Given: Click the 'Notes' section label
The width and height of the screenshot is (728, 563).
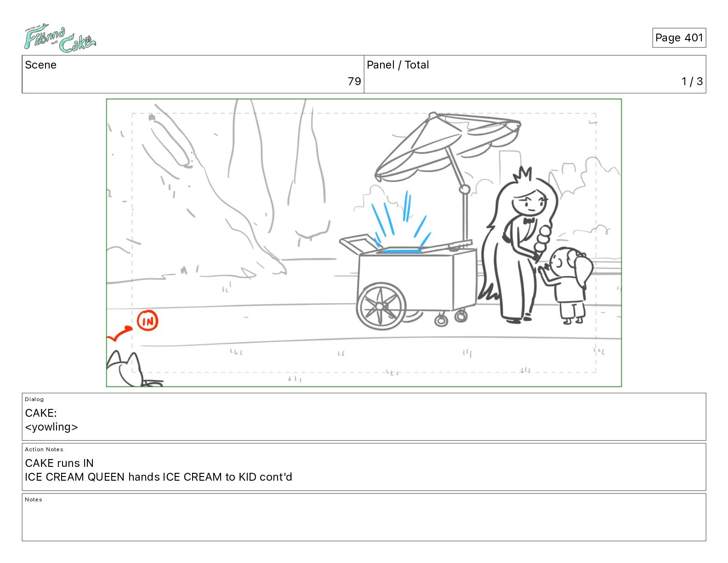Looking at the screenshot, I should tap(34, 500).
